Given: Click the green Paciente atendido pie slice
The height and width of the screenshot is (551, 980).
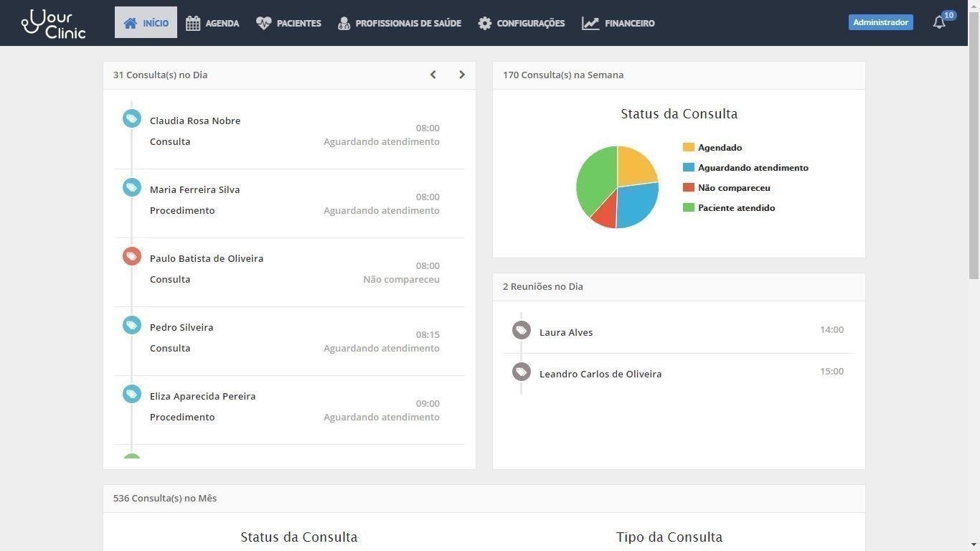Looking at the screenshot, I should click(595, 179).
